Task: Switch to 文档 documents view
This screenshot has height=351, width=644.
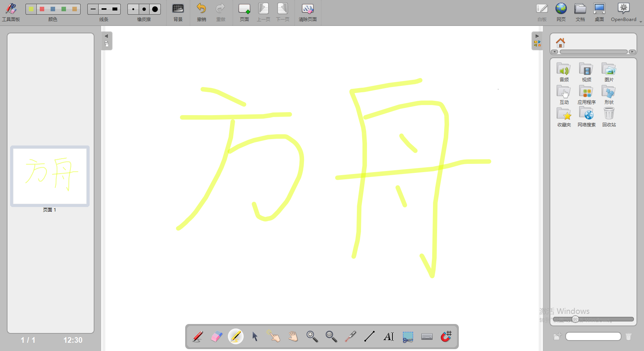Action: [580, 10]
